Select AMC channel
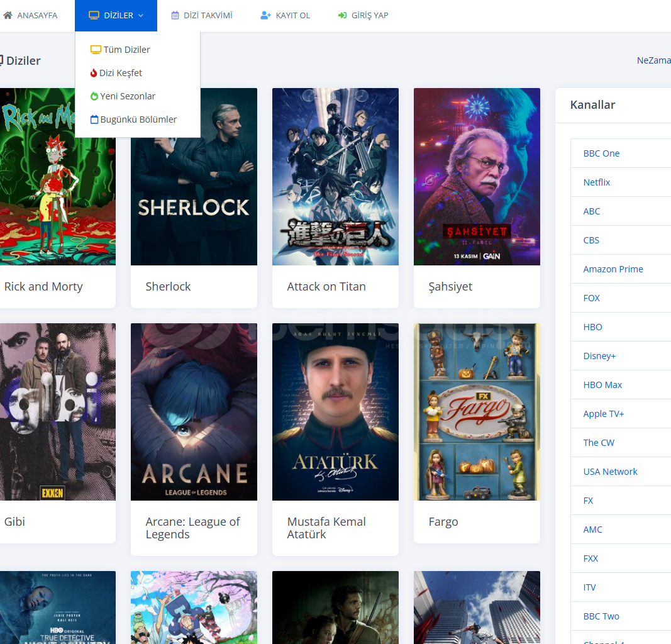 tap(592, 530)
